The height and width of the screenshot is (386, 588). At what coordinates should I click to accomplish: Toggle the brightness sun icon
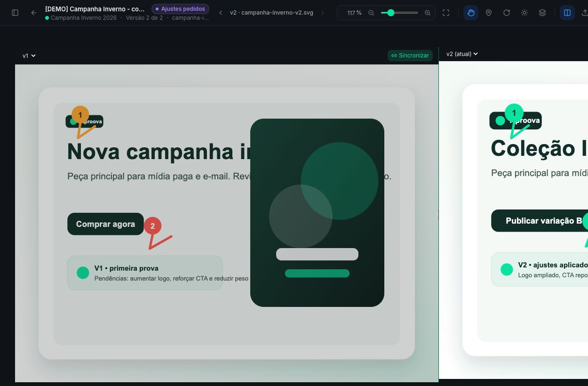[524, 13]
